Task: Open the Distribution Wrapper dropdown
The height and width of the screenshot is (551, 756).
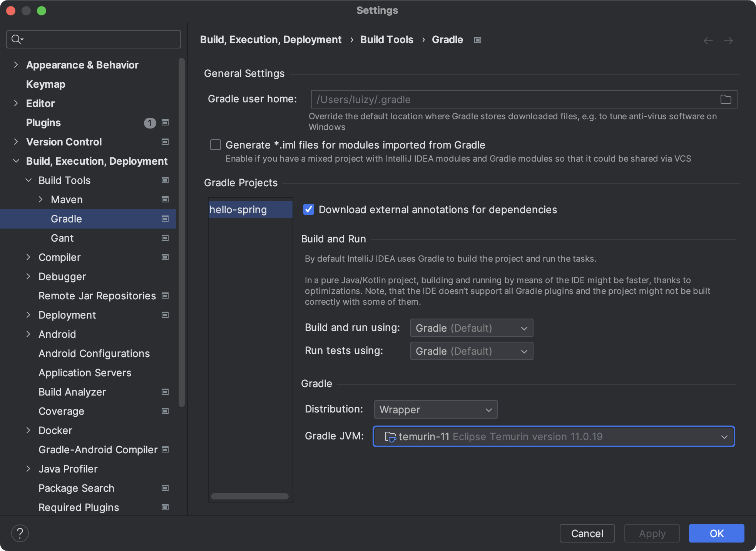Action: (x=436, y=410)
